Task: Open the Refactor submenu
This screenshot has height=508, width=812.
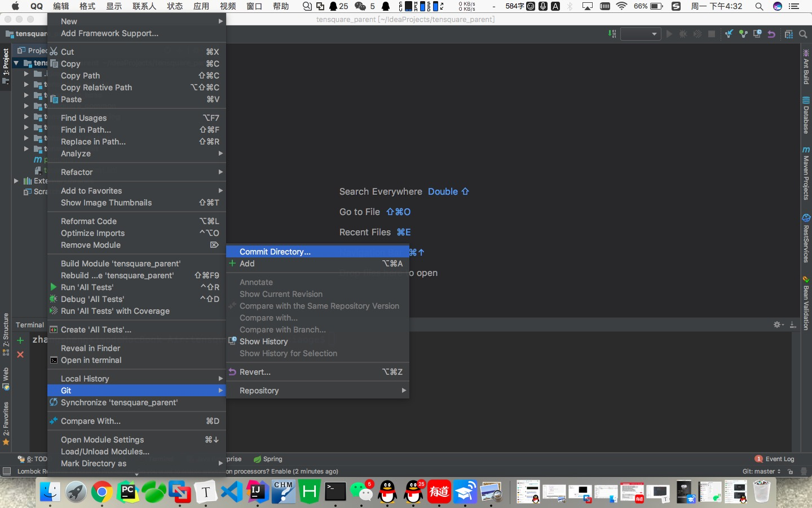Action: [137, 172]
